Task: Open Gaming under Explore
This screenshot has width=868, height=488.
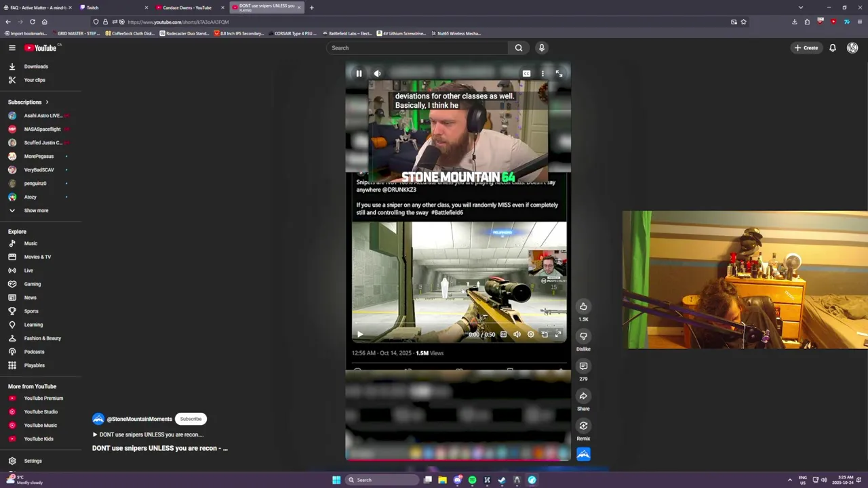Action: pos(33,284)
